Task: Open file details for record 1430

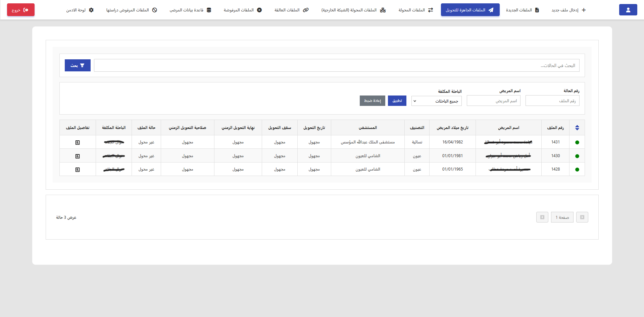Action: coord(77,156)
